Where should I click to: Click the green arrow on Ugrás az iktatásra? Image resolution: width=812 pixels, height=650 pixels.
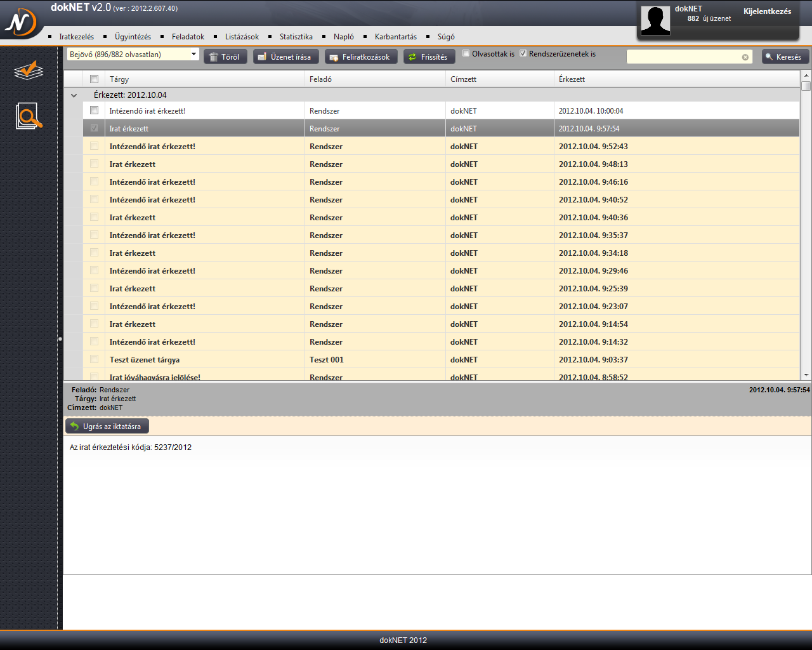74,427
